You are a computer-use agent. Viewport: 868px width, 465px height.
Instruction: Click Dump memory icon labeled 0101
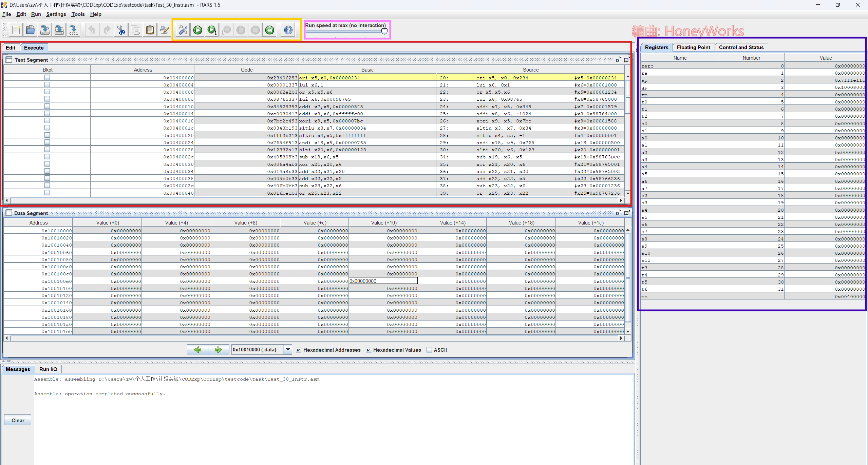point(73,30)
